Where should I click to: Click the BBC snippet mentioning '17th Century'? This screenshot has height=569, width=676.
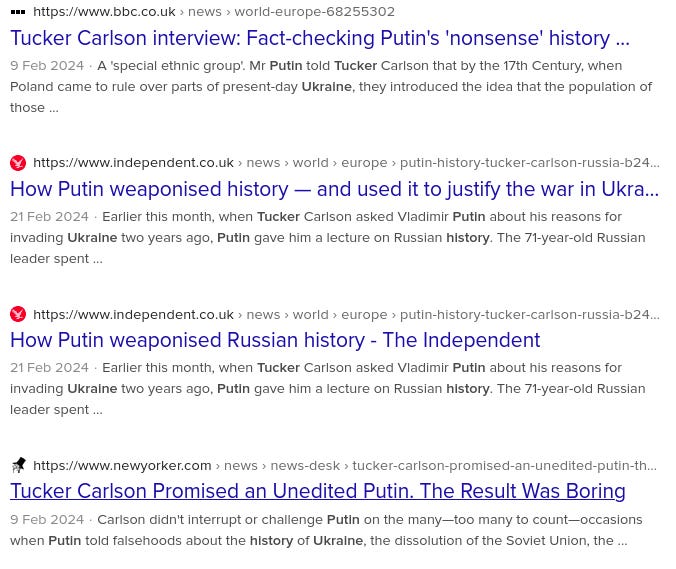pyautogui.click(x=331, y=87)
